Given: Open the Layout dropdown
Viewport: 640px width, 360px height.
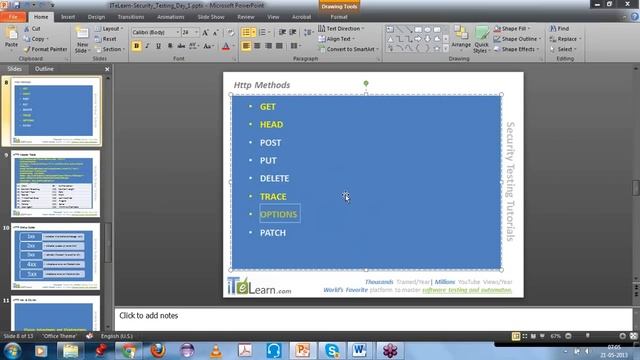Looking at the screenshot, I should click(x=109, y=29).
